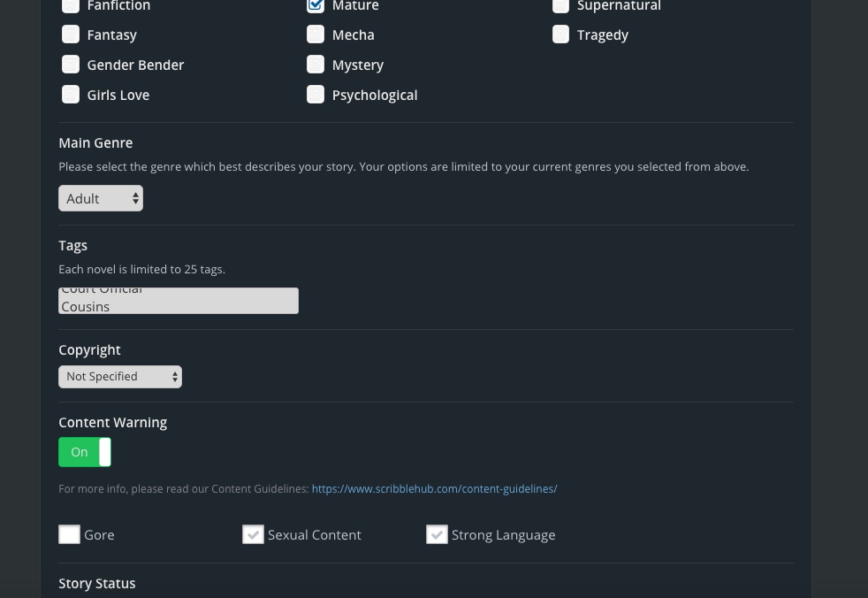This screenshot has height=598, width=868.
Task: Open the Main Genre dropdown
Action: coord(101,198)
